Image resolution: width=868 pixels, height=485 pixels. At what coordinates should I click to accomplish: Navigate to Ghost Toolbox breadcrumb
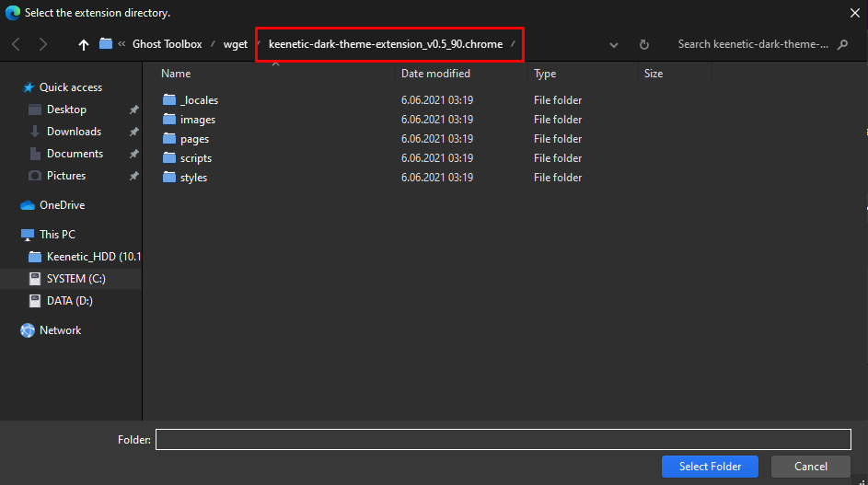(168, 44)
